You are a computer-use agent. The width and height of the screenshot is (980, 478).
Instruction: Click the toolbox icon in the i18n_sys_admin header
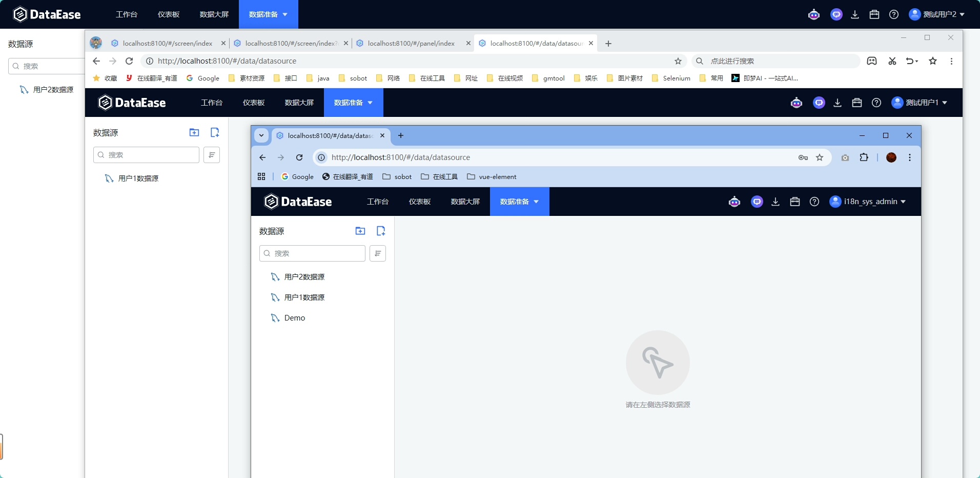click(x=795, y=202)
